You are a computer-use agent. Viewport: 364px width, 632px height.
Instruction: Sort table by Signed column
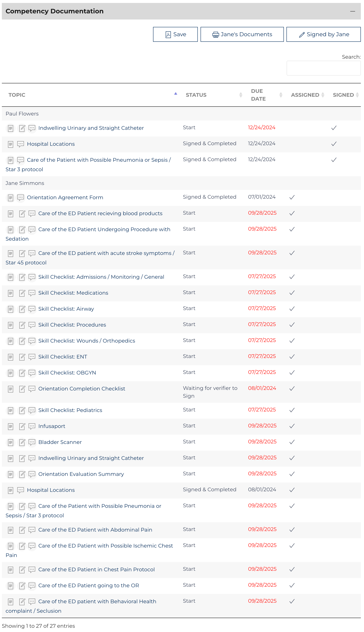click(343, 95)
